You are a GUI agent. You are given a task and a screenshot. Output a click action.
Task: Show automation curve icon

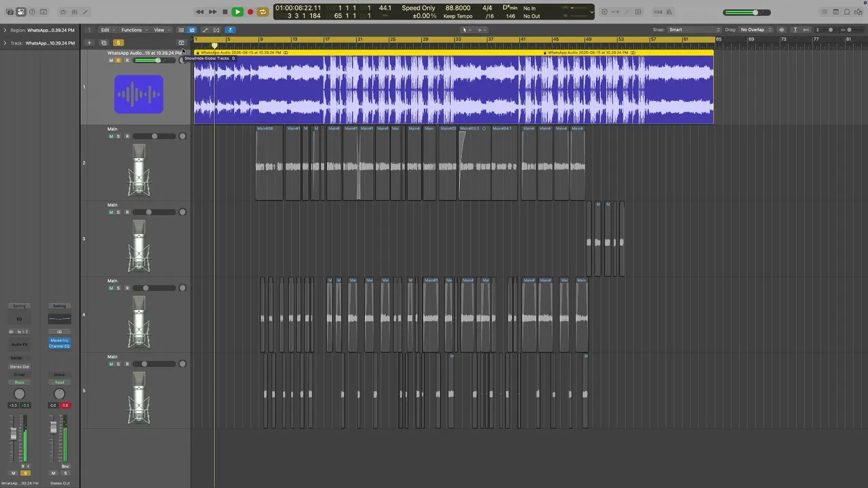pyautogui.click(x=205, y=30)
